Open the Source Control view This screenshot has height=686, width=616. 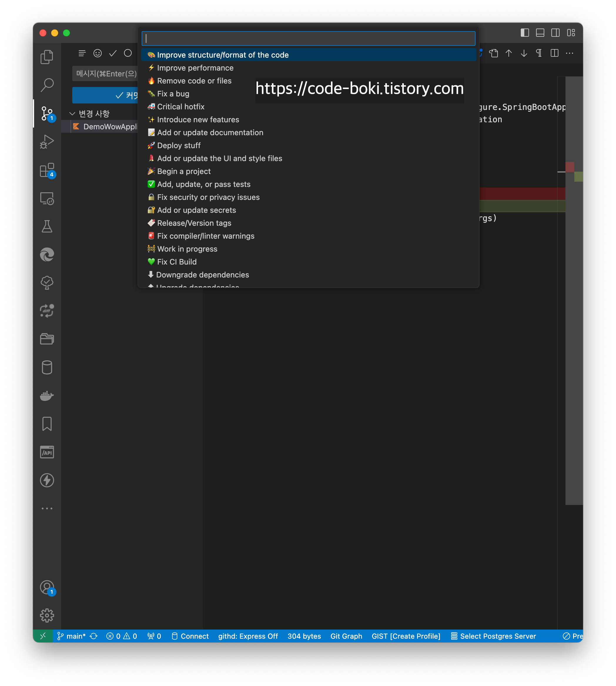[x=47, y=113]
